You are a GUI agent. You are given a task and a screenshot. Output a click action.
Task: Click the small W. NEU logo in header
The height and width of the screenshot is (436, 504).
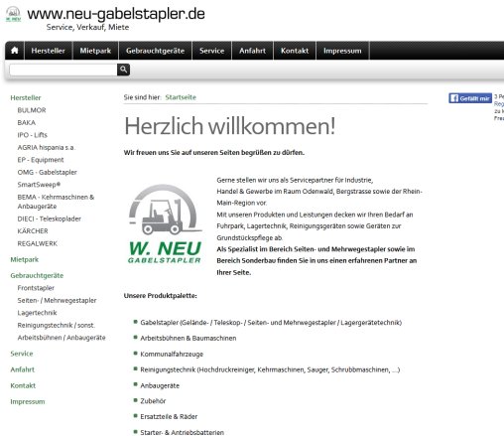13,14
